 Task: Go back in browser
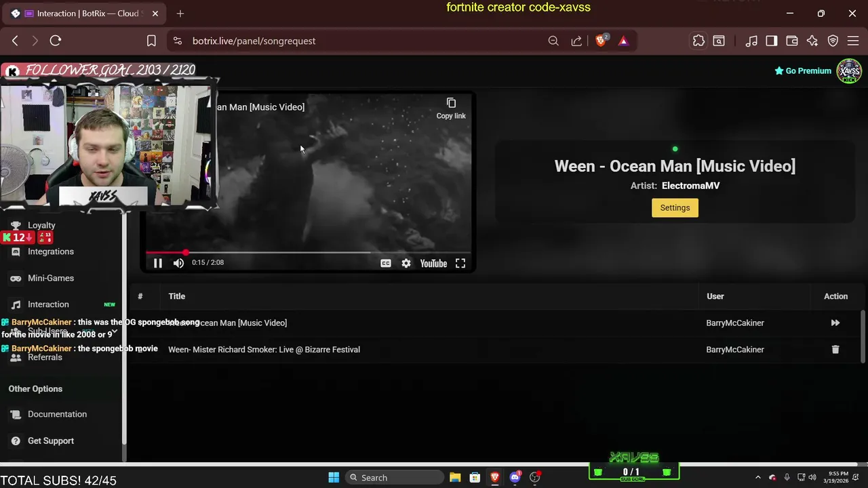15,41
